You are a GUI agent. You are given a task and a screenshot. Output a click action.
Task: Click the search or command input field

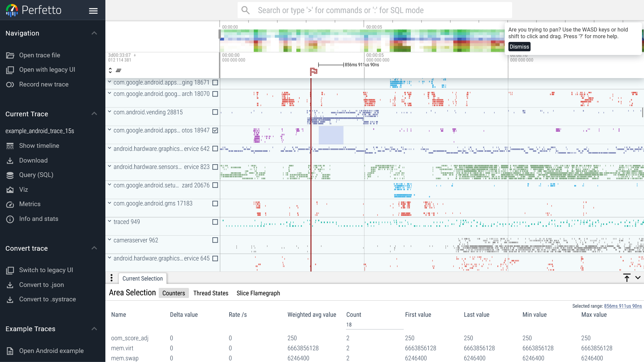pos(375,10)
